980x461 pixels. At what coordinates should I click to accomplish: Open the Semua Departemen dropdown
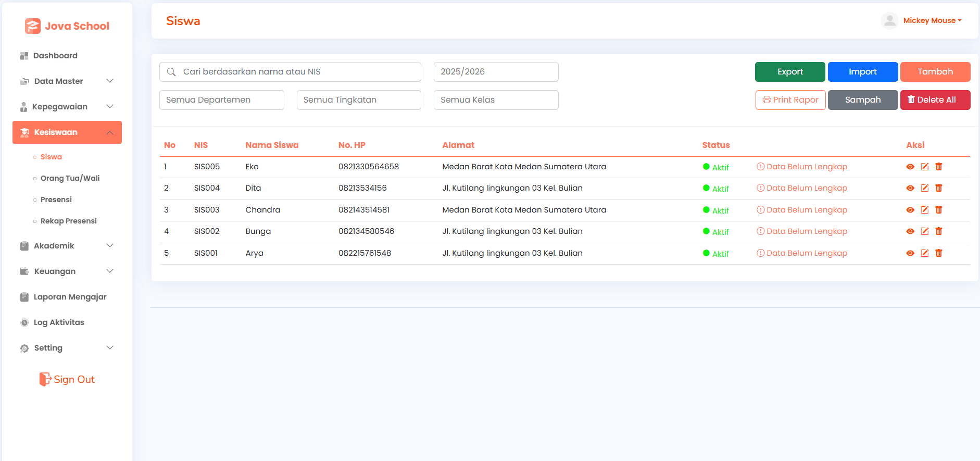click(x=221, y=100)
